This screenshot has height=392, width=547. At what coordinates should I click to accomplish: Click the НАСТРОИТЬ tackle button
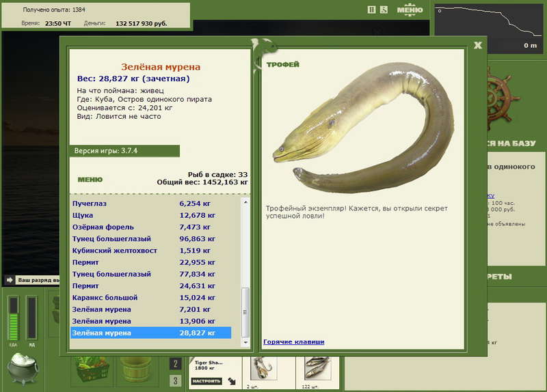(x=206, y=381)
